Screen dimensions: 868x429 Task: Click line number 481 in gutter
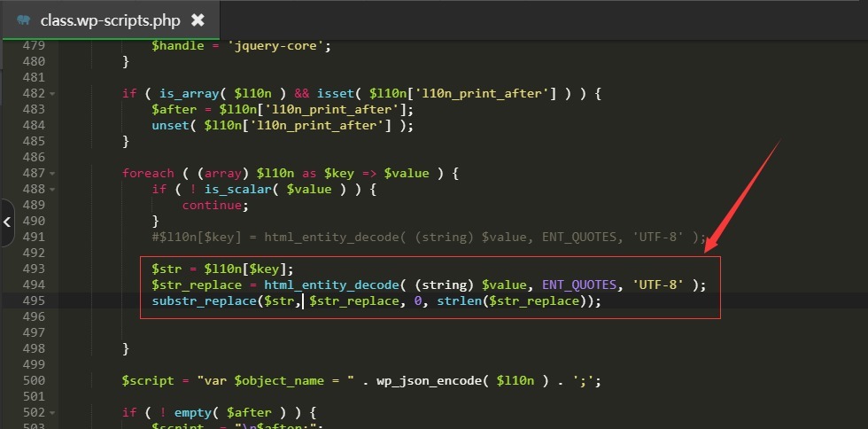[34, 78]
